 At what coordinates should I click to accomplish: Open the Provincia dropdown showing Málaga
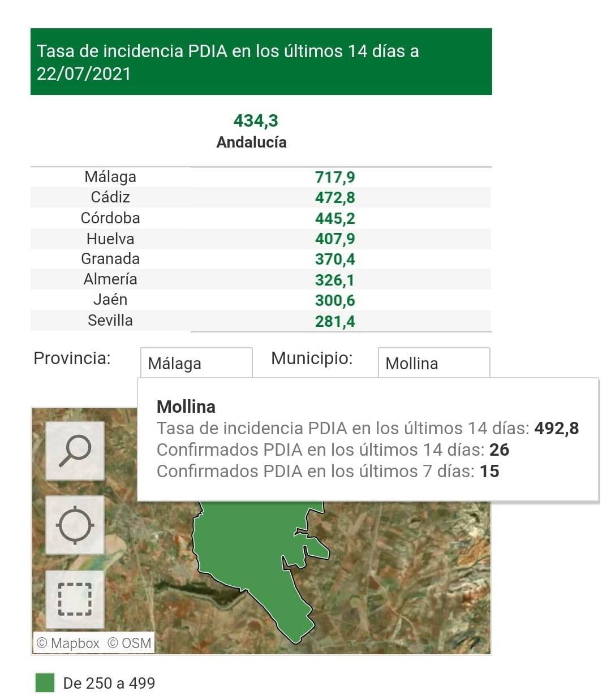(x=196, y=363)
